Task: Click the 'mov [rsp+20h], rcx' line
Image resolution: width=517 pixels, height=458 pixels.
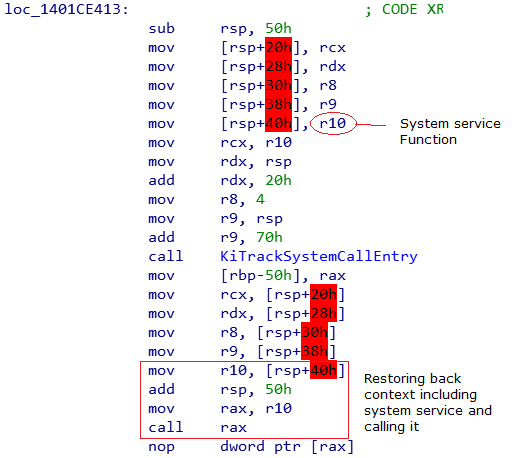Action: (247, 48)
